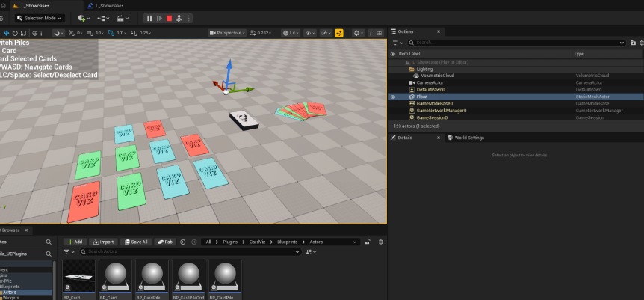Open viewport settings gear menu
The width and height of the screenshot is (644, 300).
(358, 33)
